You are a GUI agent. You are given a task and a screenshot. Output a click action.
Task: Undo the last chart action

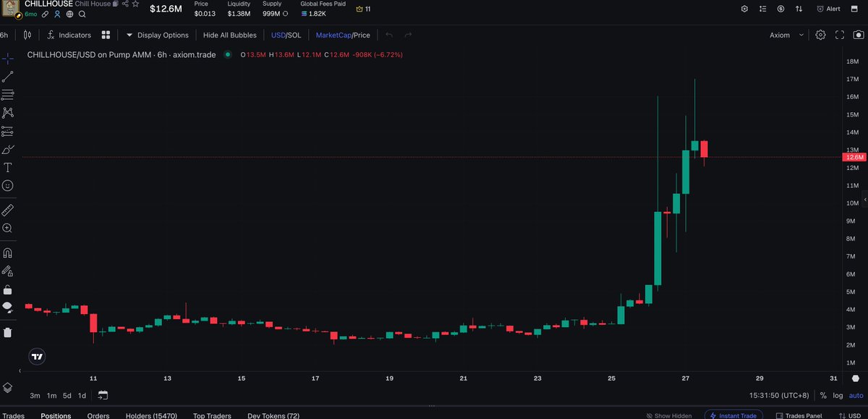coord(390,35)
